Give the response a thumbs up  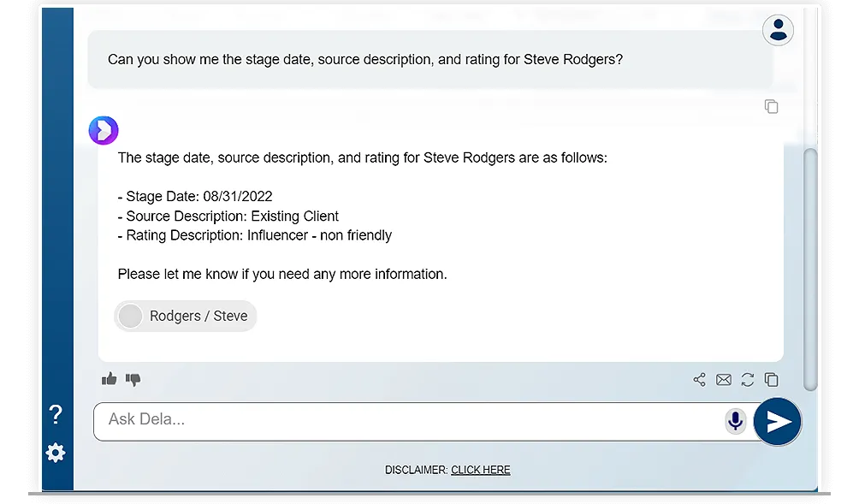(109, 379)
